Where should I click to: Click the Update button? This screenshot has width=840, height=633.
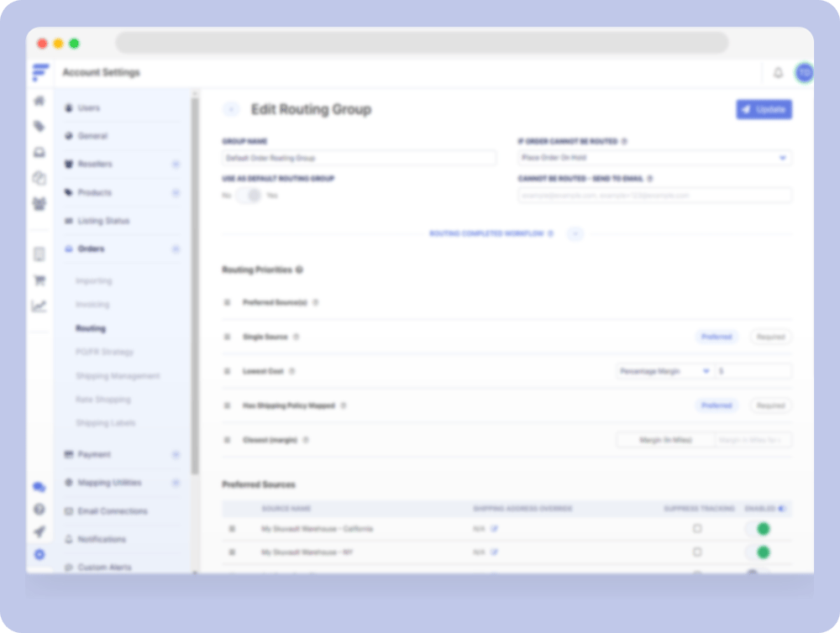click(x=764, y=109)
